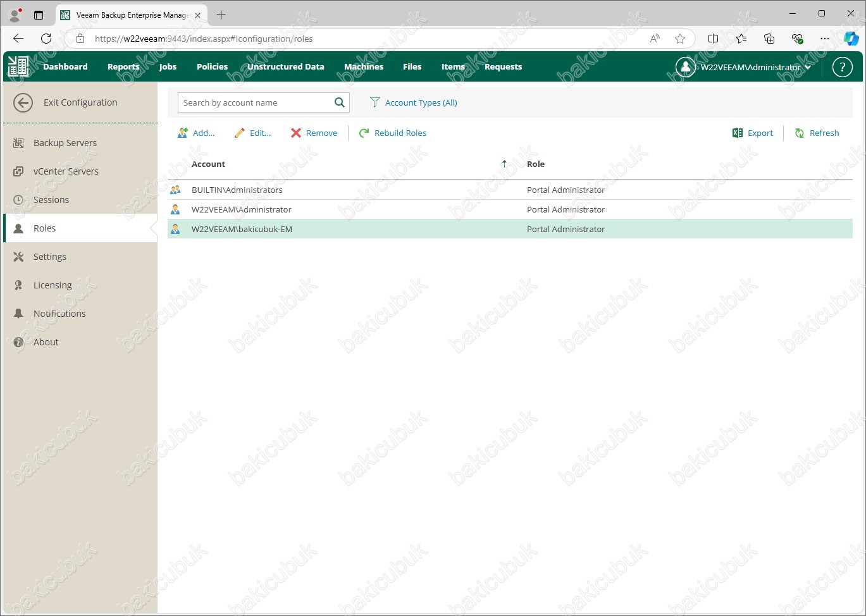Click the green Refresh icon

click(800, 133)
